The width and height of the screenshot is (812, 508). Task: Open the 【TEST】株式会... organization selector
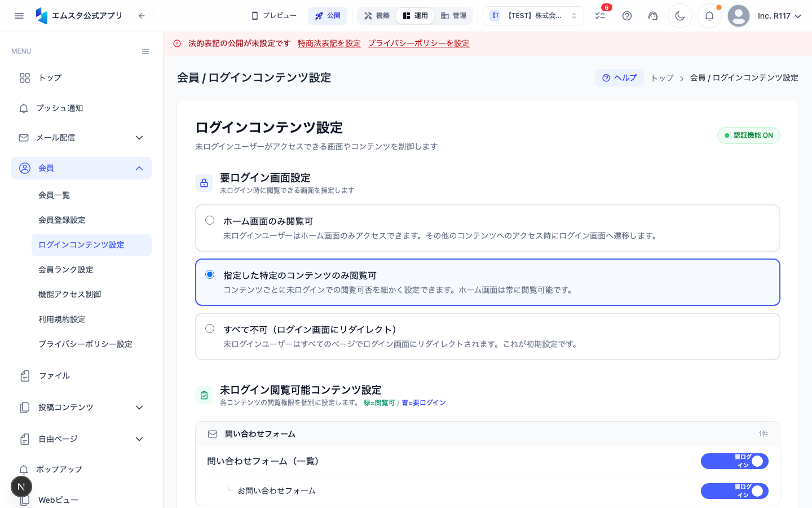(x=533, y=16)
